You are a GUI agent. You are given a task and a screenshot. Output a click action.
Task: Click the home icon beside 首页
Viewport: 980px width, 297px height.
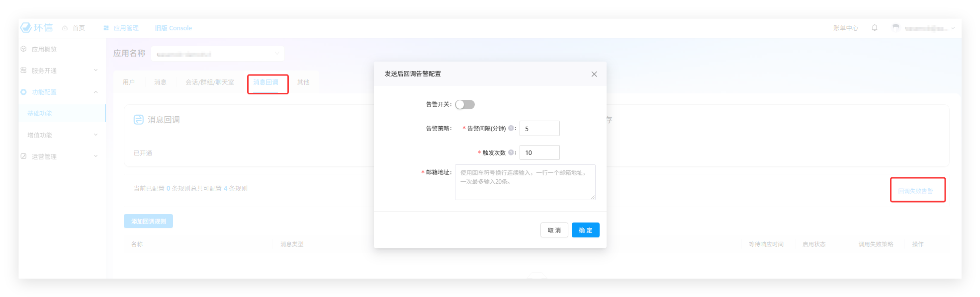pyautogui.click(x=65, y=28)
